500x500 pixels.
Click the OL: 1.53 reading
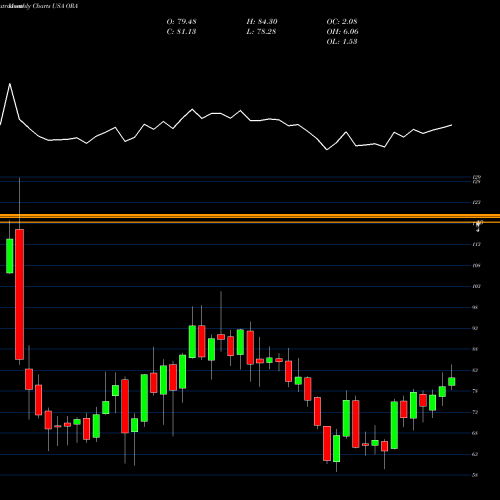coord(342,42)
